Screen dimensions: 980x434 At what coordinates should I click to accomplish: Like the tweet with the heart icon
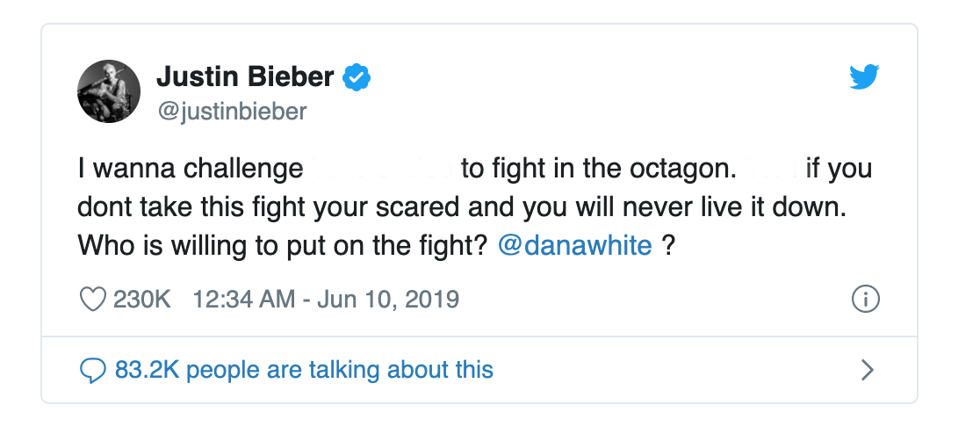(x=92, y=300)
